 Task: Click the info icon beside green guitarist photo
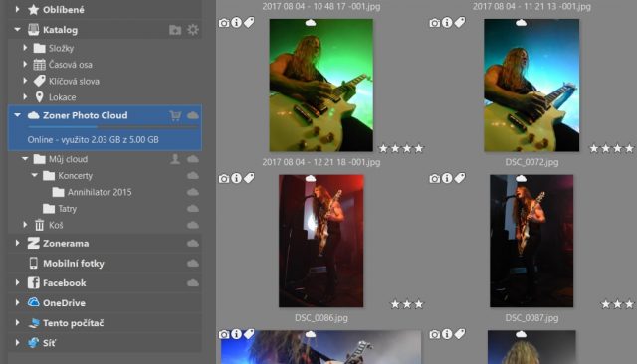(237, 22)
